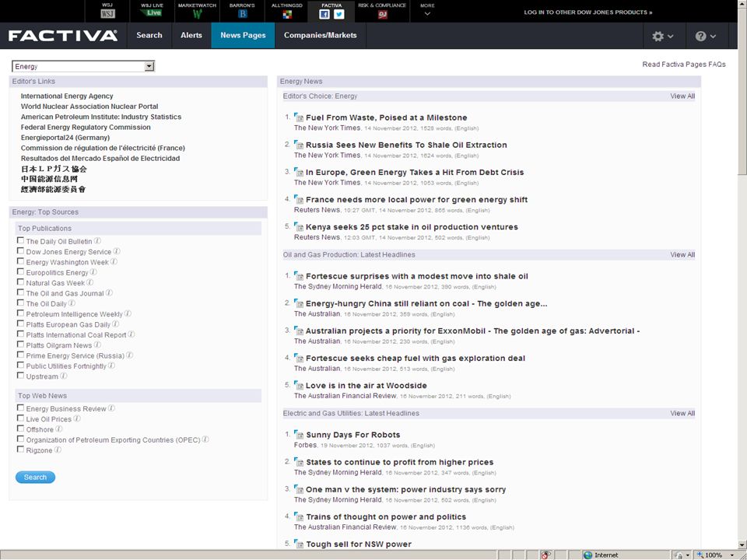Image resolution: width=747 pixels, height=560 pixels.
Task: Show info icon for Upstream
Action: [x=63, y=376]
